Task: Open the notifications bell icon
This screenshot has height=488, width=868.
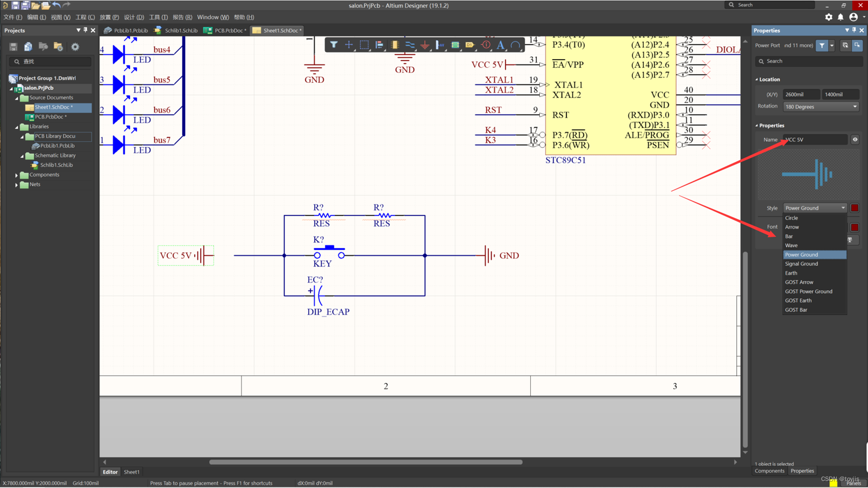Action: [841, 17]
